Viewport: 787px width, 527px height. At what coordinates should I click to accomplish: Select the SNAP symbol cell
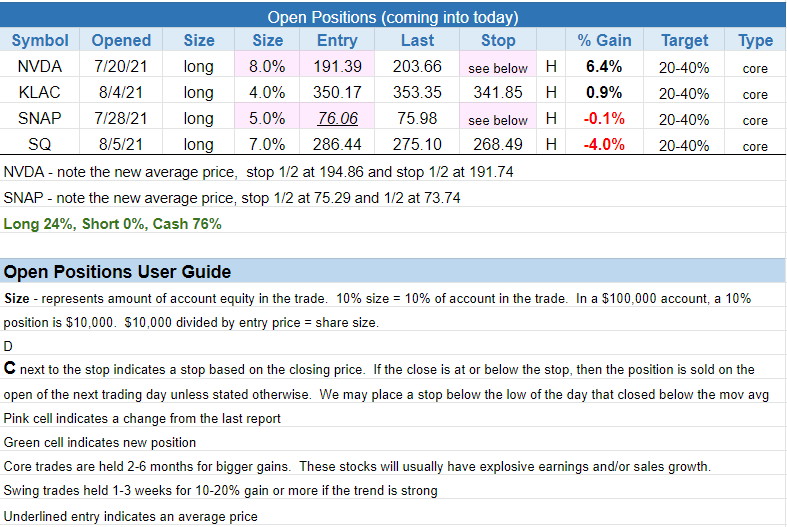(x=40, y=118)
